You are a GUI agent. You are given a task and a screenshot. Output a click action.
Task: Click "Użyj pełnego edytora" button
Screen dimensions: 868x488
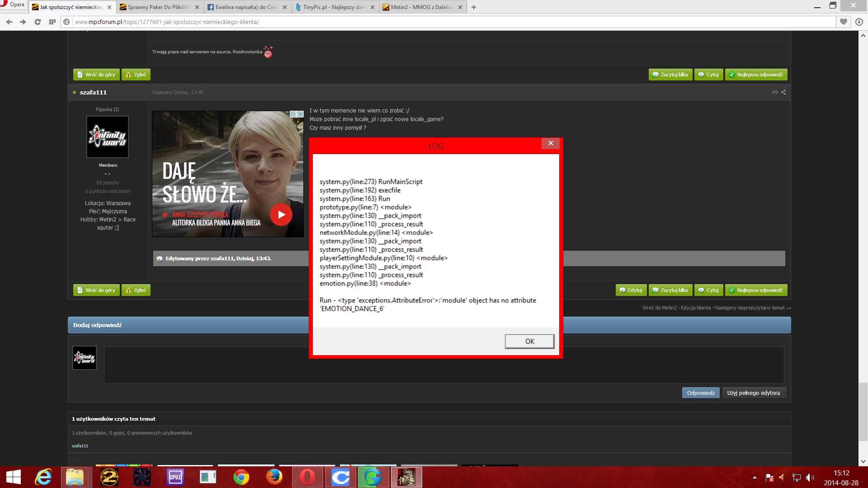coord(754,393)
